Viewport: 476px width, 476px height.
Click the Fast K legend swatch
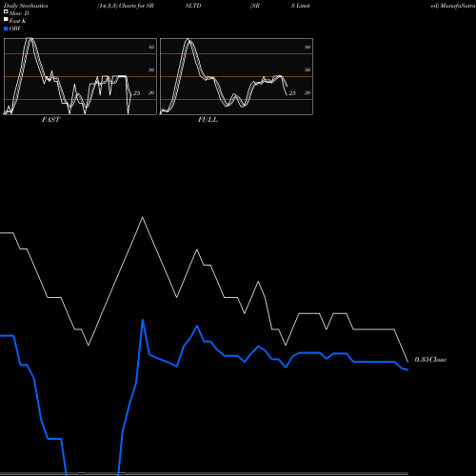click(6, 19)
